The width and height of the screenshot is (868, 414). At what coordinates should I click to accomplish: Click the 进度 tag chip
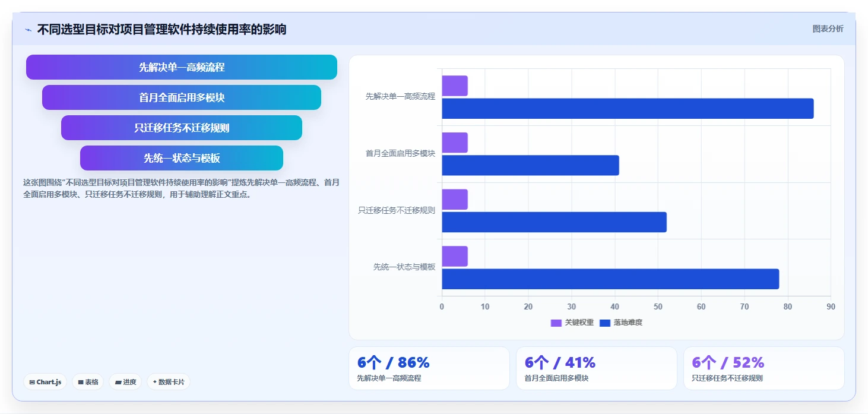[125, 382]
